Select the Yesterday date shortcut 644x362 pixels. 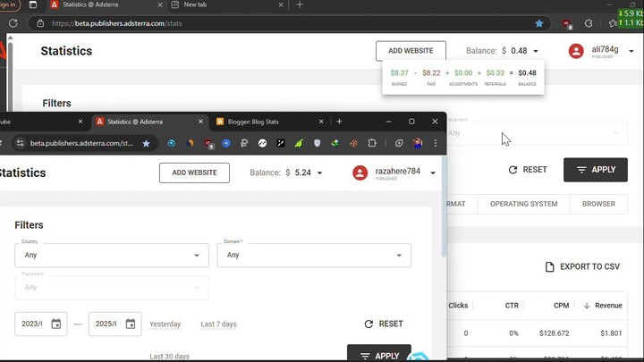pos(165,324)
